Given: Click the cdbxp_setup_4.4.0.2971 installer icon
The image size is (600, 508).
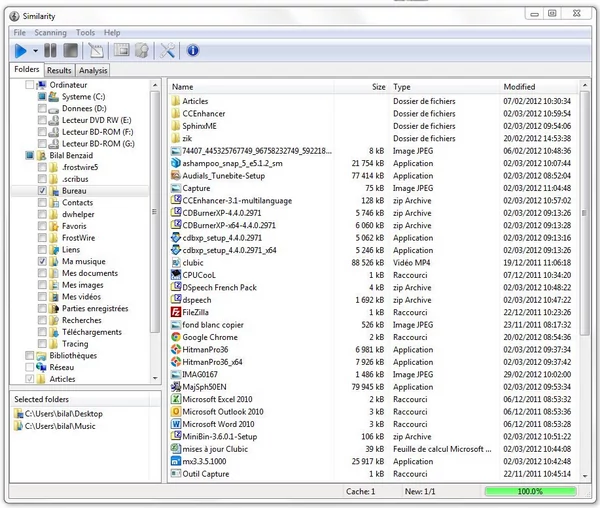Looking at the screenshot, I should click(x=176, y=238).
